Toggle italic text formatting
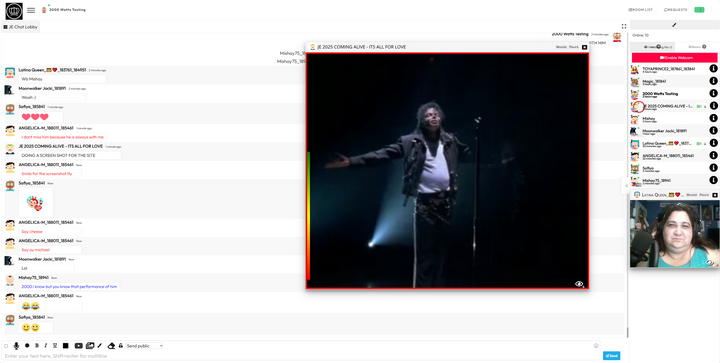 click(45, 346)
